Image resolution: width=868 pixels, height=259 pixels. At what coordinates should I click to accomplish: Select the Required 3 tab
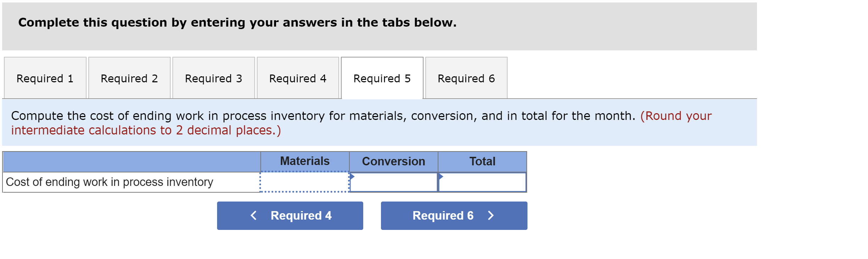pos(213,78)
